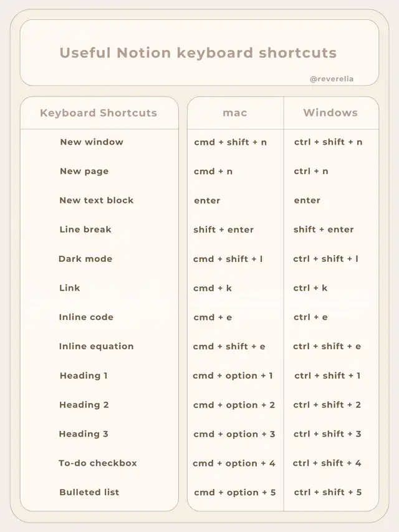Select the "Keyboard Shortcuts" column header
This screenshot has height=532, width=399.
click(99, 113)
